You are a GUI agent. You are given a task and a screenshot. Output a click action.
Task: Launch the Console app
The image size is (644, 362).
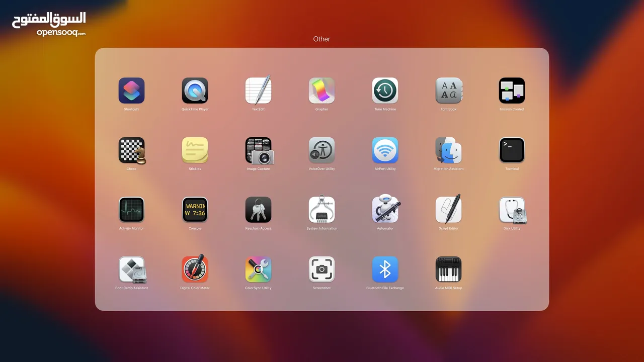click(195, 210)
